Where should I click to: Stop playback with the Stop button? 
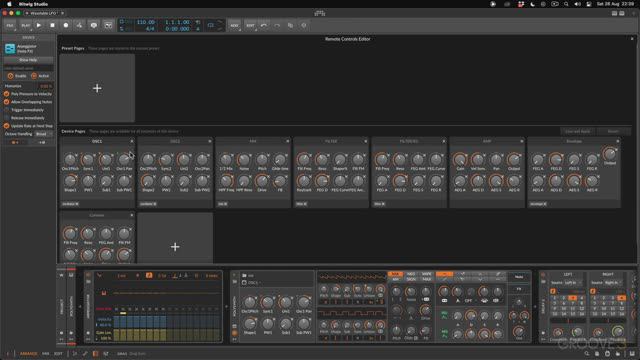coord(52,25)
